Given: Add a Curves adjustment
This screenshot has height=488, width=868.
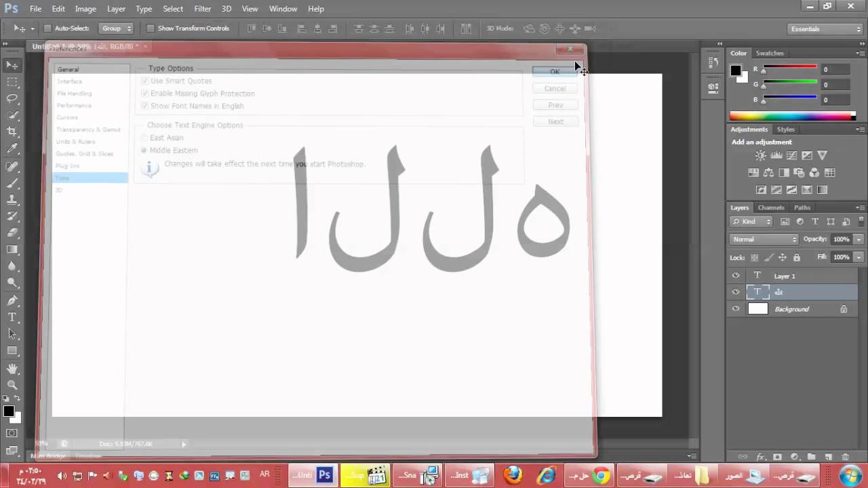Looking at the screenshot, I should 791,156.
